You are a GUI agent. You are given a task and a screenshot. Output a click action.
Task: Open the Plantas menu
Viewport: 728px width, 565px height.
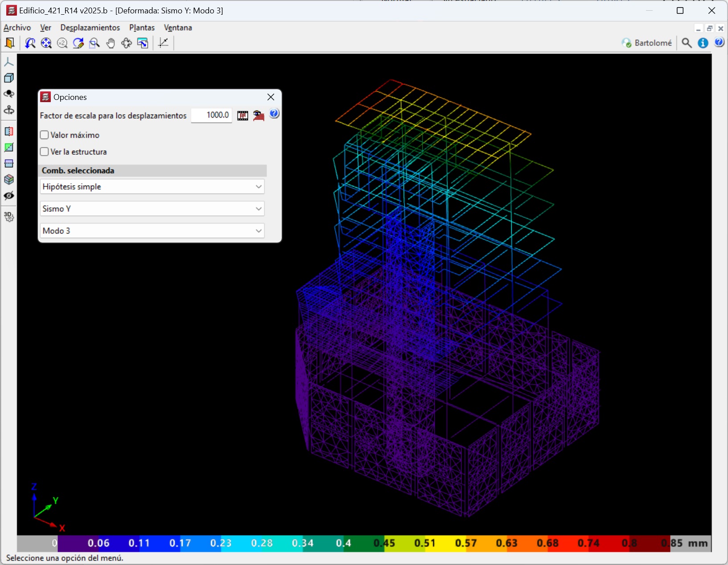pos(142,28)
